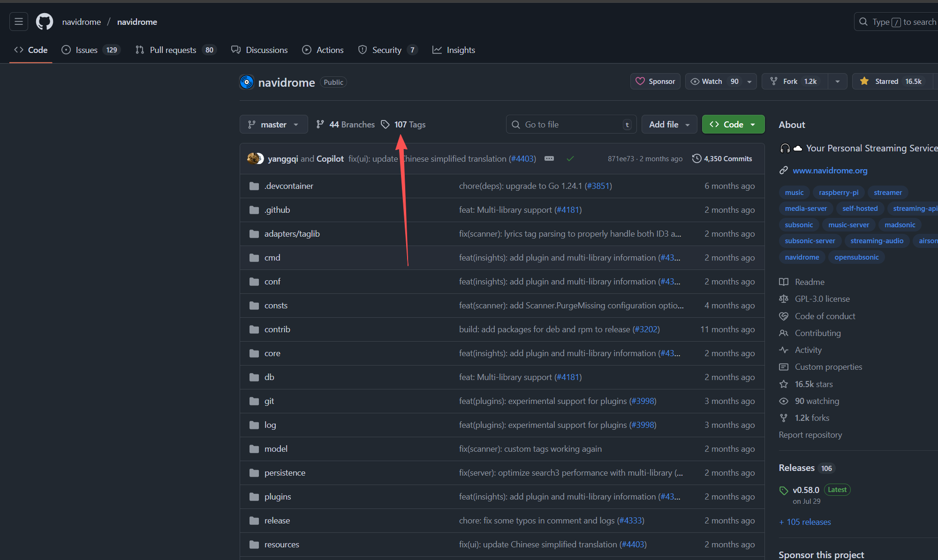Click the Sponsor heart button
Screen dimensions: 938x560
click(655, 82)
